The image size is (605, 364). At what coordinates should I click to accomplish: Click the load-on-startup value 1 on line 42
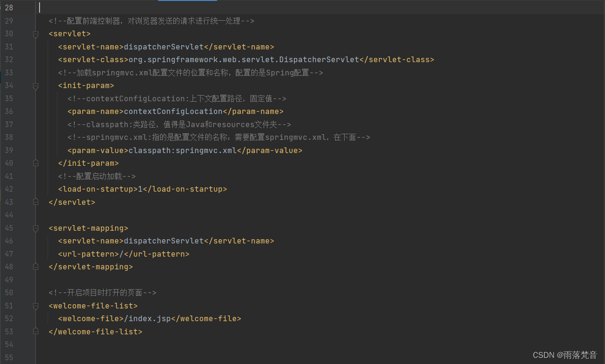[x=140, y=189]
